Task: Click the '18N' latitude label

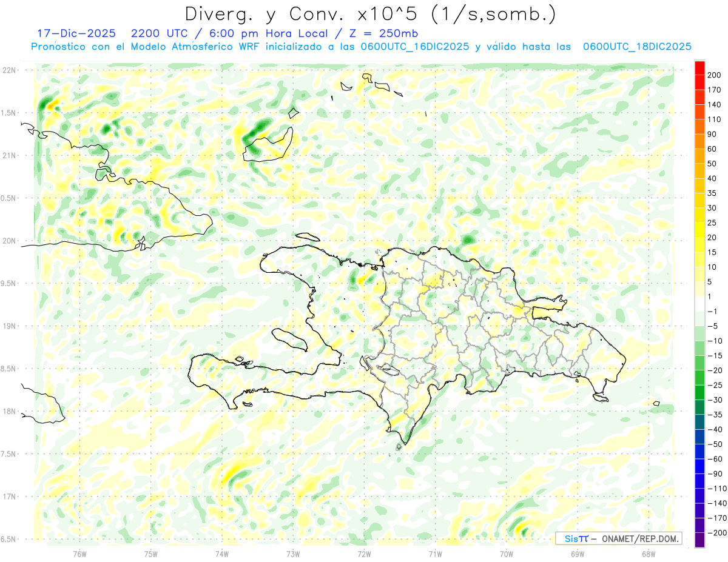Action: pyautogui.click(x=9, y=411)
